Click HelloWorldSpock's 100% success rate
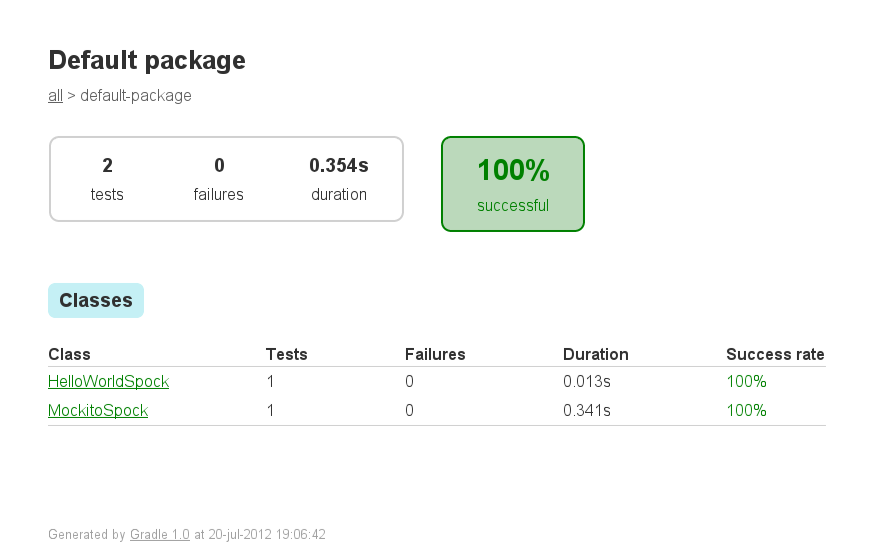 tap(746, 382)
